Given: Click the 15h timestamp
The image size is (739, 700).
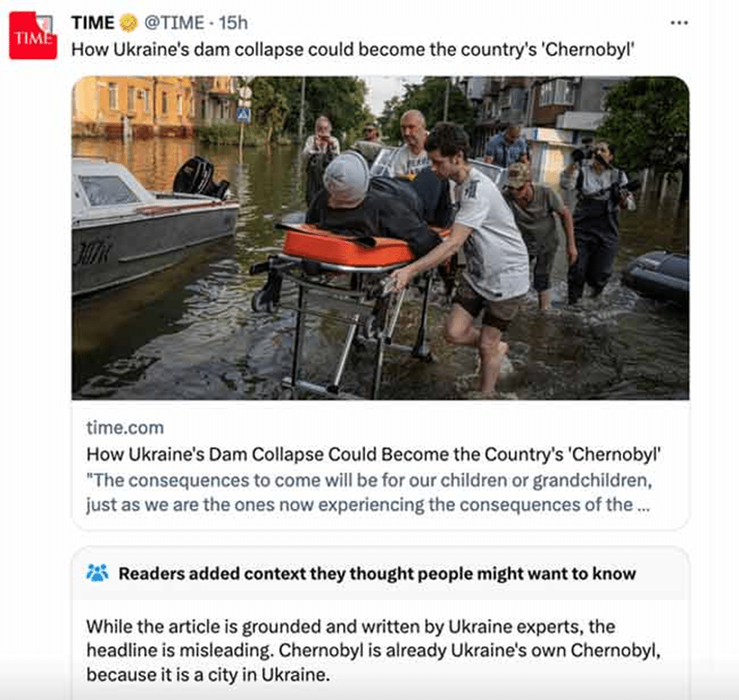Looking at the screenshot, I should (233, 23).
